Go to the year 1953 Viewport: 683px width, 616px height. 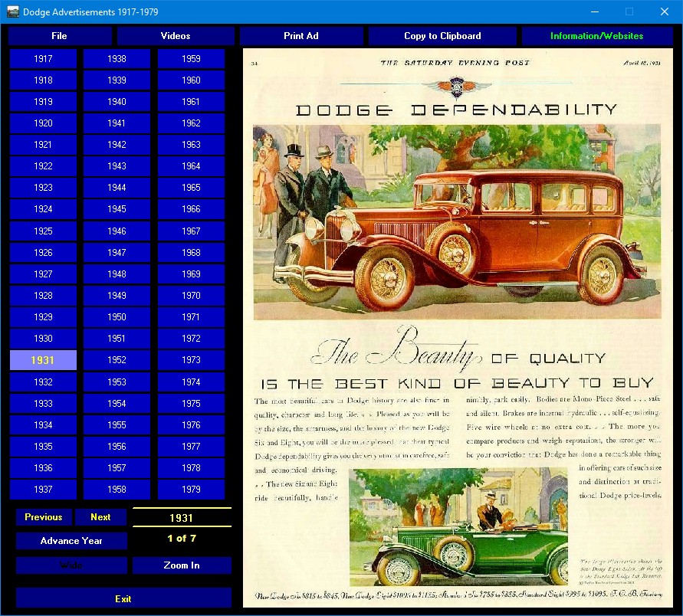tap(117, 382)
